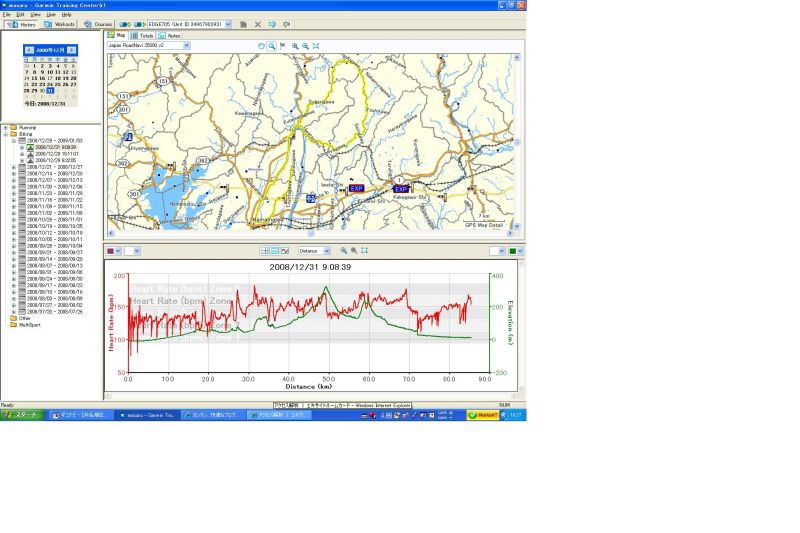This screenshot has height=533, width=800.
Task: Click the Norton icon in the system tray
Action: (483, 415)
